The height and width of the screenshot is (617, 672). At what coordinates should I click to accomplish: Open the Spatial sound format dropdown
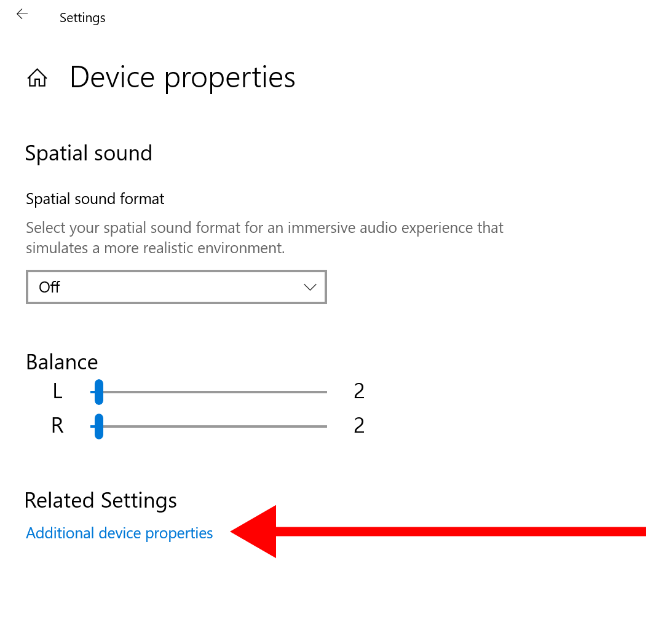point(176,287)
